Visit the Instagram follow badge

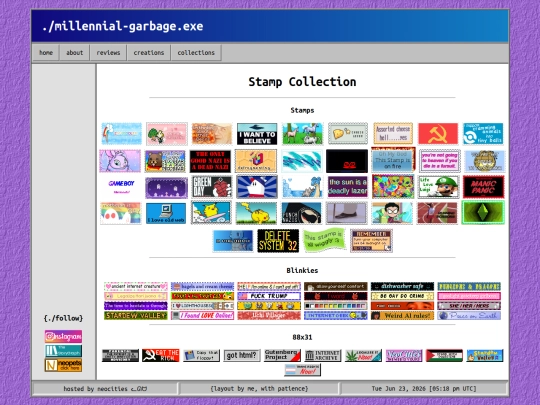63,336
